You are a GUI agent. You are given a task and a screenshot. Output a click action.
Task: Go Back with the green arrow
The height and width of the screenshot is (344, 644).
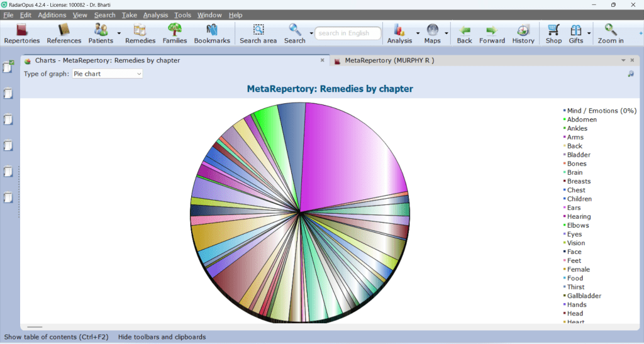[465, 34]
